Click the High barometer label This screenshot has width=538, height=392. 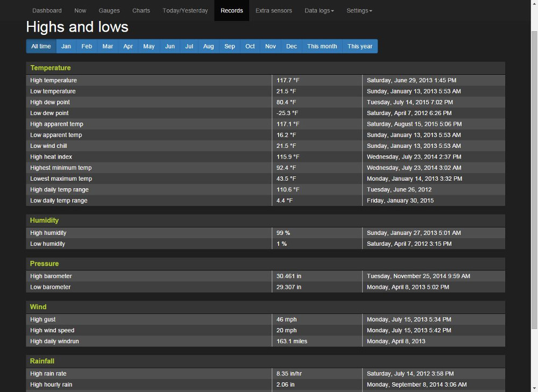51,276
